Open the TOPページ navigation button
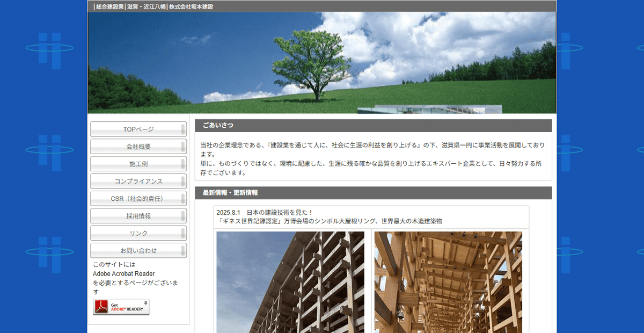Viewport: 644px width, 333px height. click(138, 129)
